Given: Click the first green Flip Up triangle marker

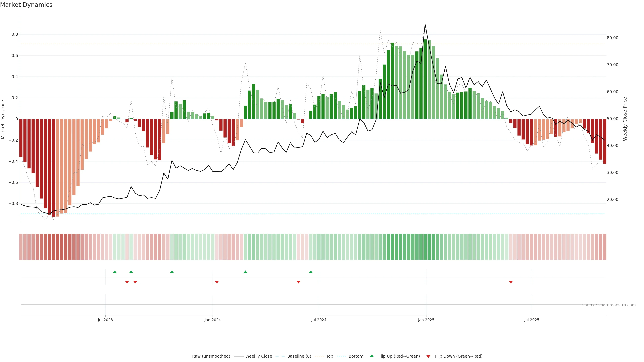Looking at the screenshot, I should point(115,272).
